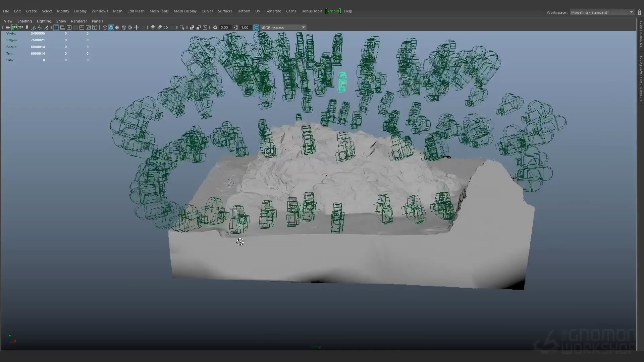Image resolution: width=644 pixels, height=362 pixels.
Task: Open Channel Box / Layer Editor tab
Action: pos(641,78)
